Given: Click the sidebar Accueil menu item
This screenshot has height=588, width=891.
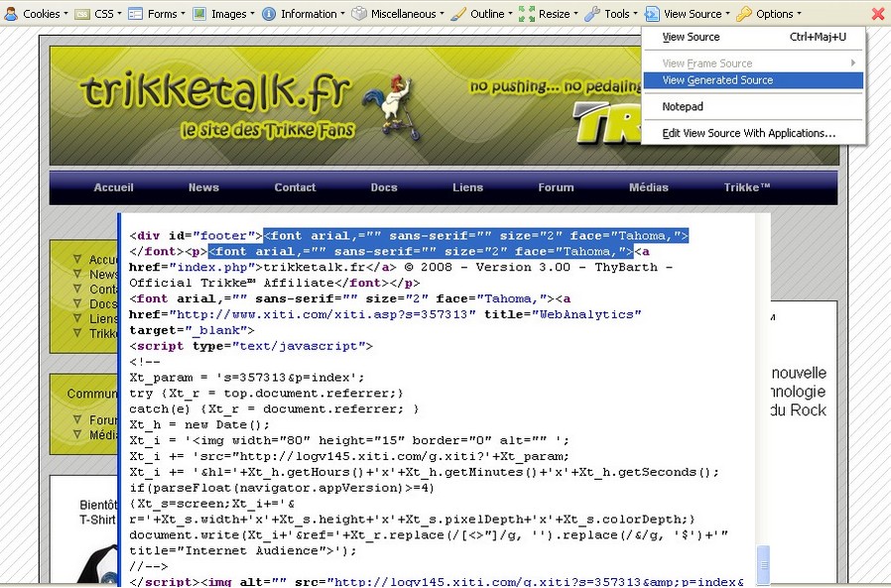Looking at the screenshot, I should [x=103, y=260].
